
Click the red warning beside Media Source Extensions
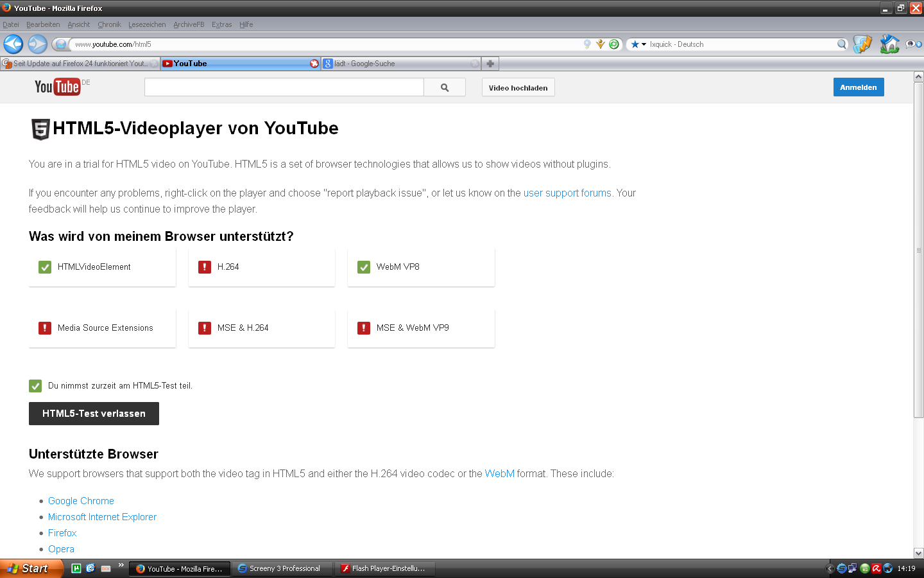tap(45, 328)
